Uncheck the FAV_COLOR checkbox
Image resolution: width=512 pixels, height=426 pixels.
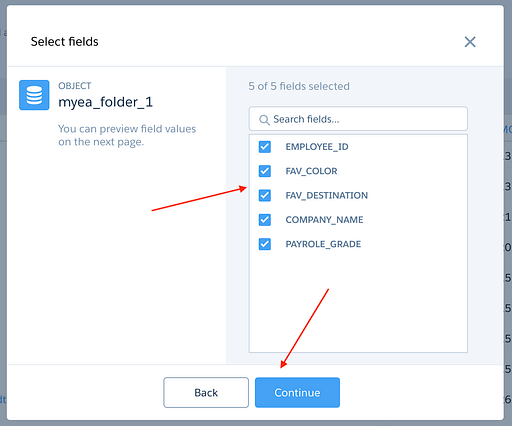click(265, 171)
